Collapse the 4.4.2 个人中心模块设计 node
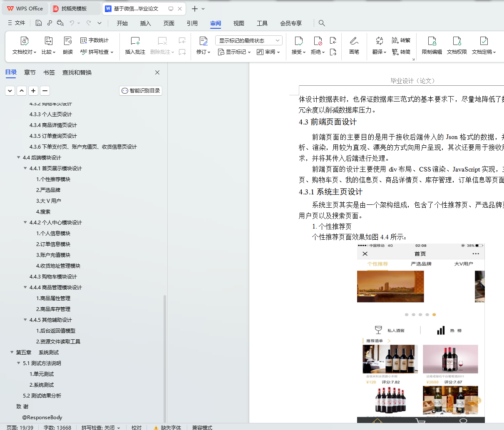Screen dimensions: 504x430 coord(25,222)
